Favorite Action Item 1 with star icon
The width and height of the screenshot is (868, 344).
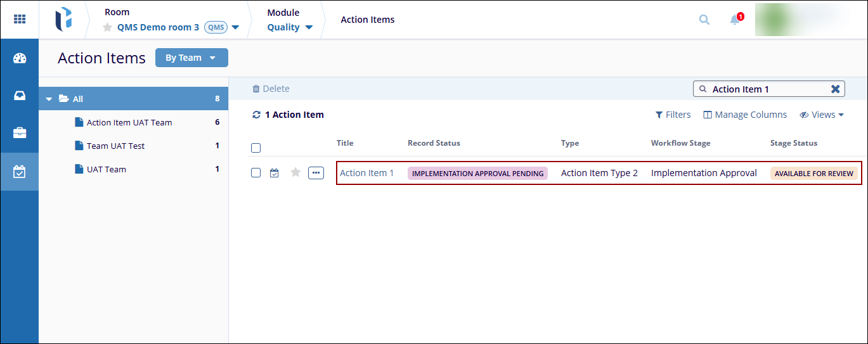click(x=295, y=172)
